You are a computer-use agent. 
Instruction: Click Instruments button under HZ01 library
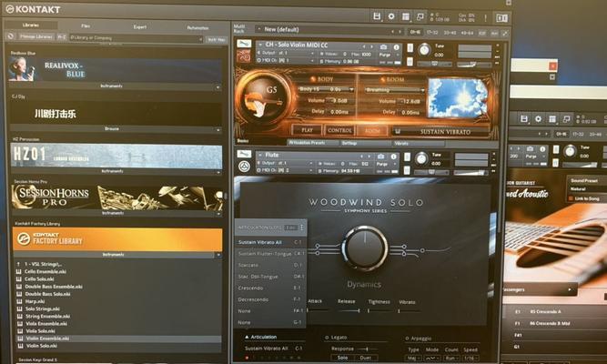[x=112, y=171]
